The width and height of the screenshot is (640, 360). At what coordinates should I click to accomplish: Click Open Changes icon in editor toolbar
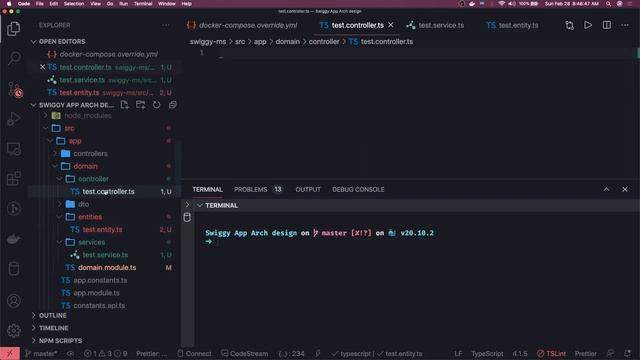(x=569, y=25)
